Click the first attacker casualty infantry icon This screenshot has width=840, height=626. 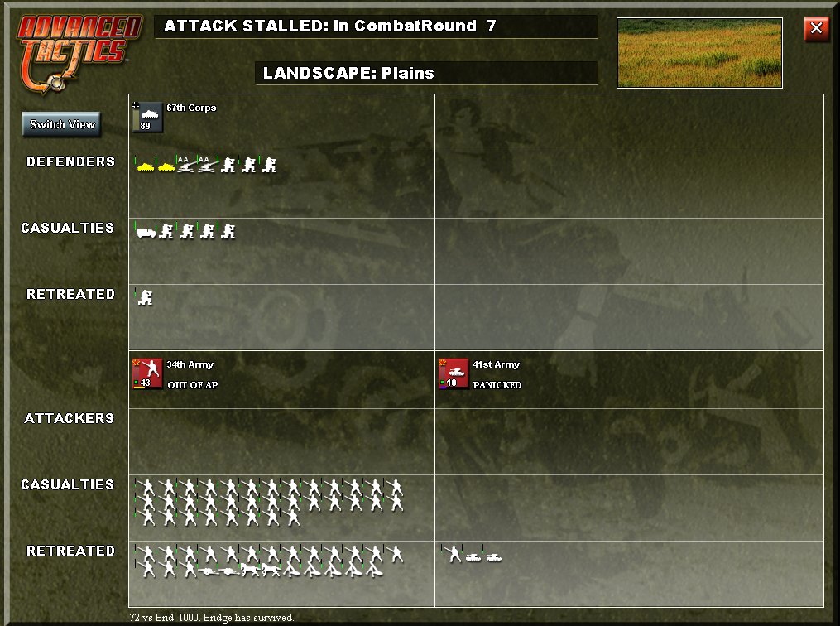click(146, 487)
